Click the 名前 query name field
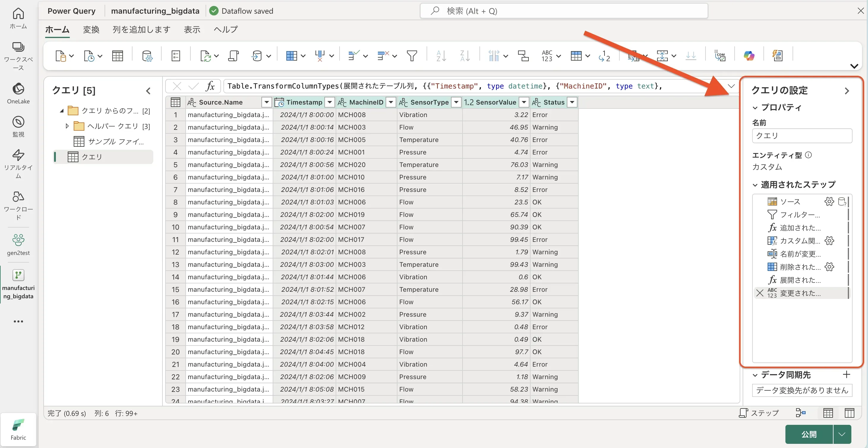Image resolution: width=868 pixels, height=448 pixels. coord(802,135)
